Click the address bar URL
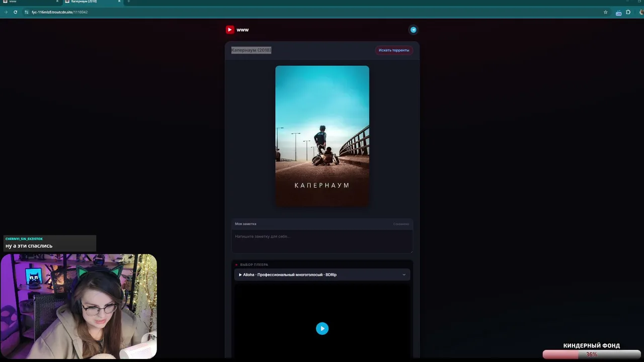This screenshot has width=644, height=362. pyautogui.click(x=59, y=12)
